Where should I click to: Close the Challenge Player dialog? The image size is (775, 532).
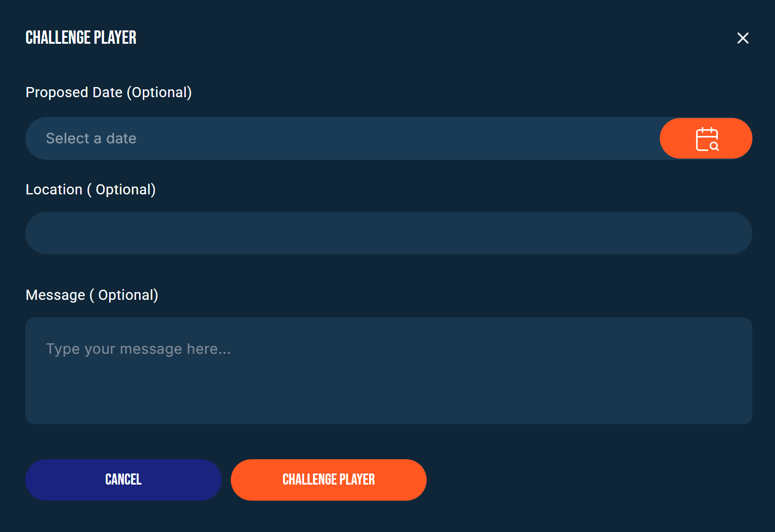pyautogui.click(x=743, y=38)
